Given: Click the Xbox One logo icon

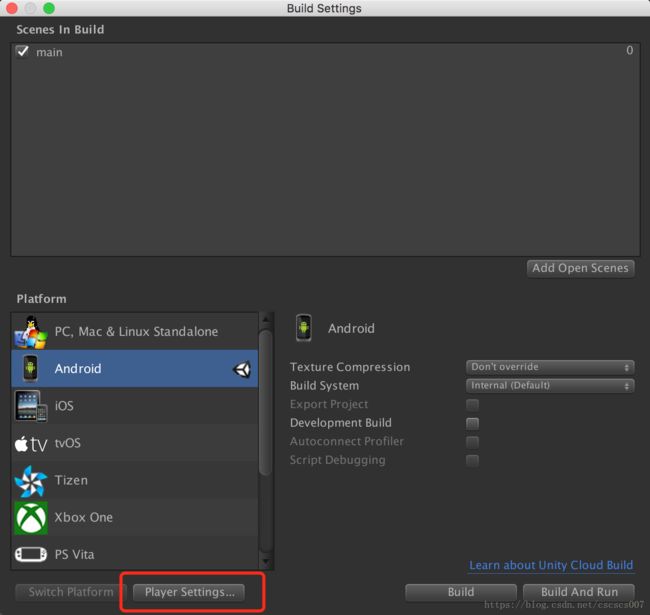Looking at the screenshot, I should (31, 518).
